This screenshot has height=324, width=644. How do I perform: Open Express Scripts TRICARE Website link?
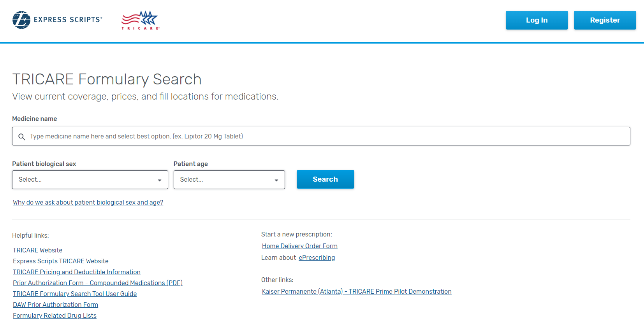tap(60, 261)
